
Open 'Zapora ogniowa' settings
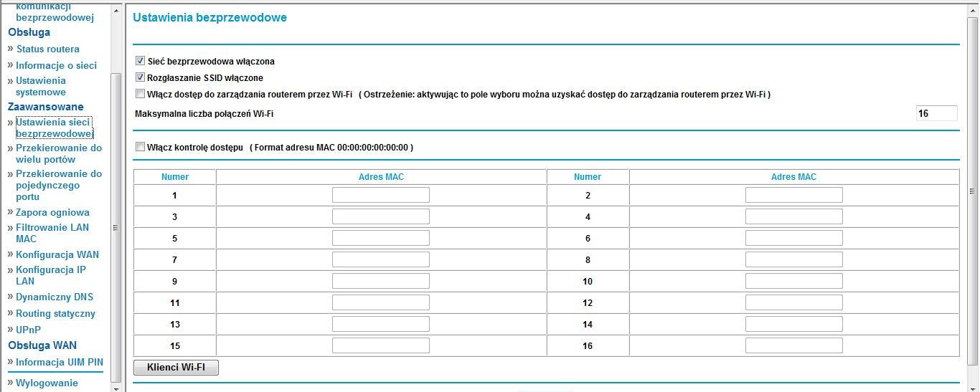click(x=52, y=212)
